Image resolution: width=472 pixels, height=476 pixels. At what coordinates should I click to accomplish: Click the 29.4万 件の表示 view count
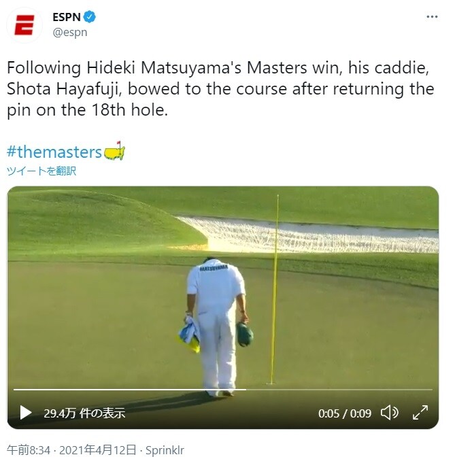pos(84,413)
